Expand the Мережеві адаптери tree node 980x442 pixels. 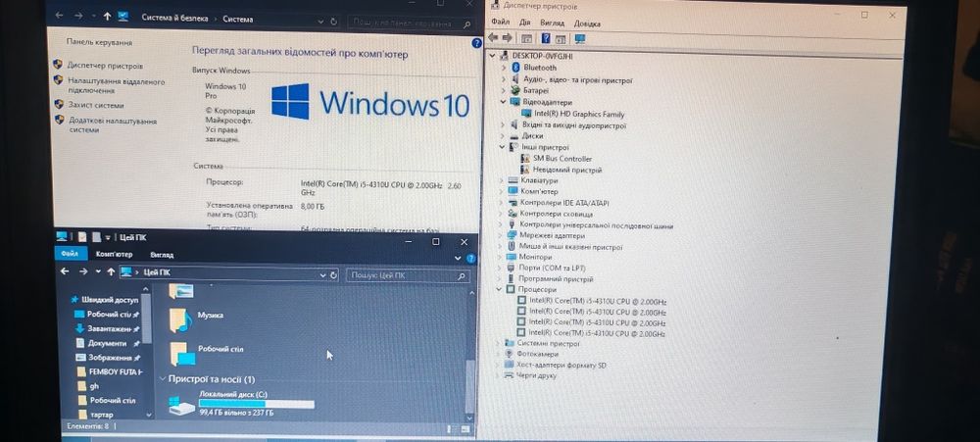tap(501, 235)
